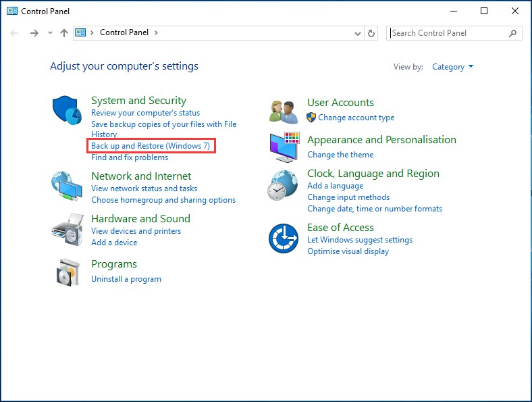Expand the address bar history dropdown
This screenshot has width=532, height=402.
pos(357,34)
